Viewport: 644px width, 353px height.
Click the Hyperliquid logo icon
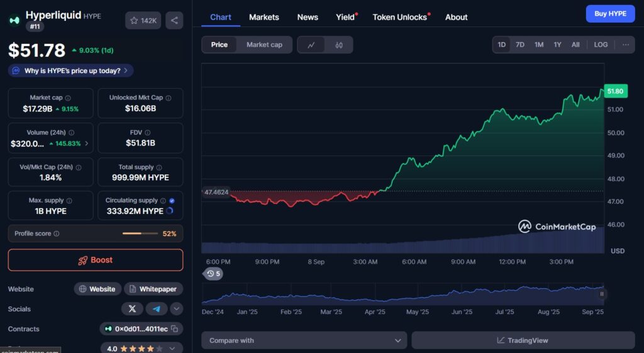14,20
